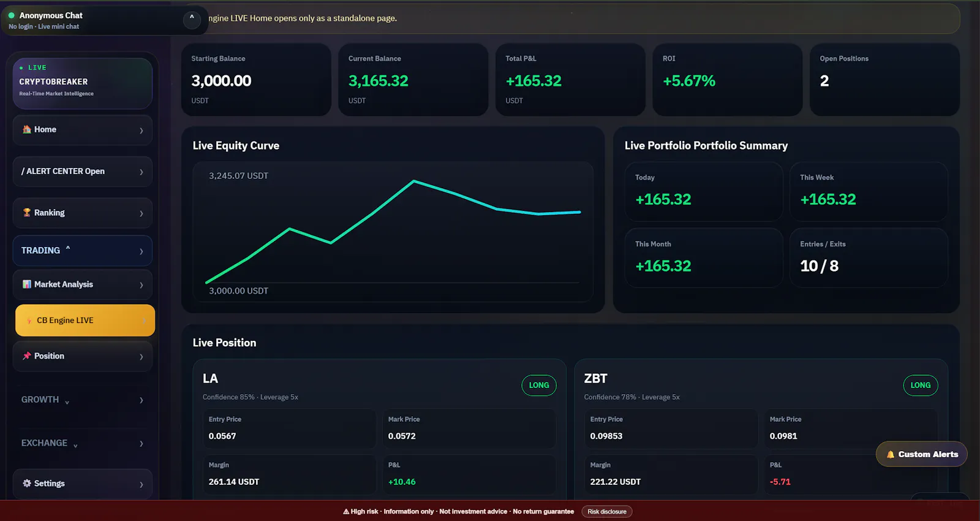Open the Risk disclosure link
This screenshot has width=980, height=521.
tap(607, 512)
